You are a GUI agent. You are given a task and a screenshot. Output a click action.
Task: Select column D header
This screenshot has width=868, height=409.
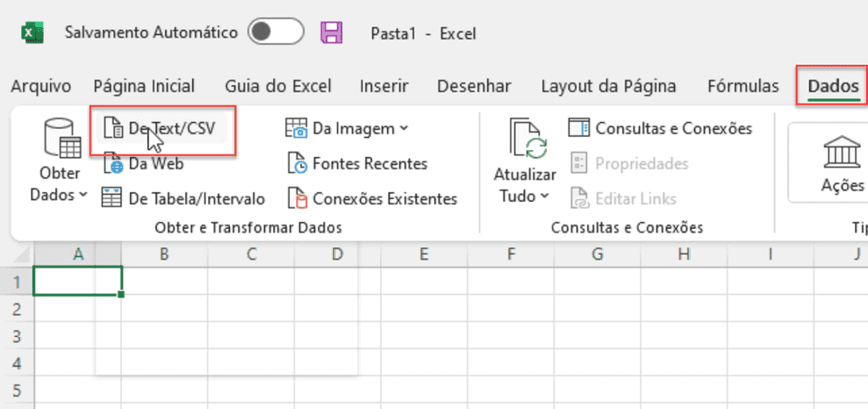pyautogui.click(x=337, y=255)
